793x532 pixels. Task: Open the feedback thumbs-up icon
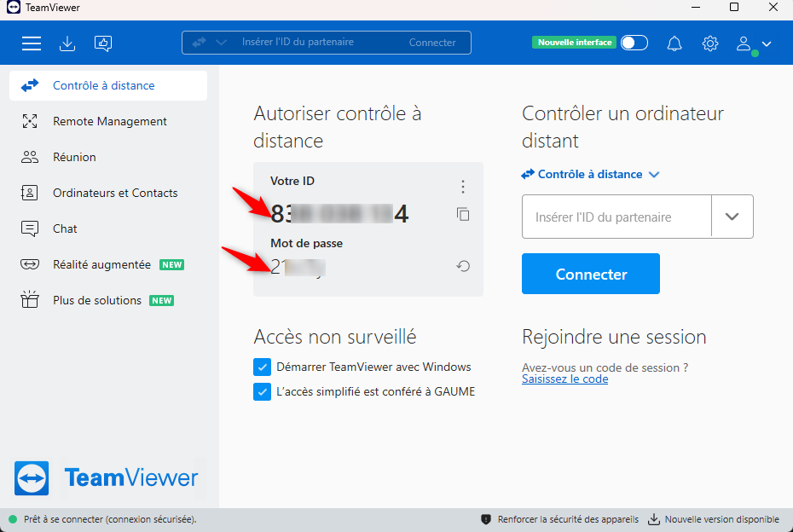point(103,43)
